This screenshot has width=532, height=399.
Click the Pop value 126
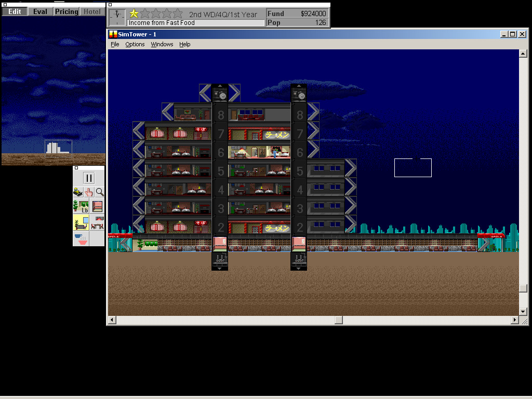[320, 22]
